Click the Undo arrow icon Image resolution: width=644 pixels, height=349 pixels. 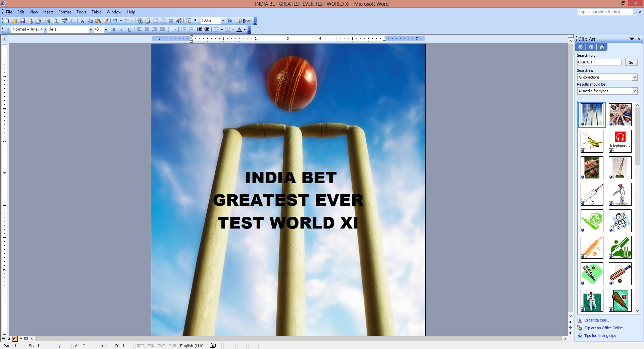click(115, 21)
